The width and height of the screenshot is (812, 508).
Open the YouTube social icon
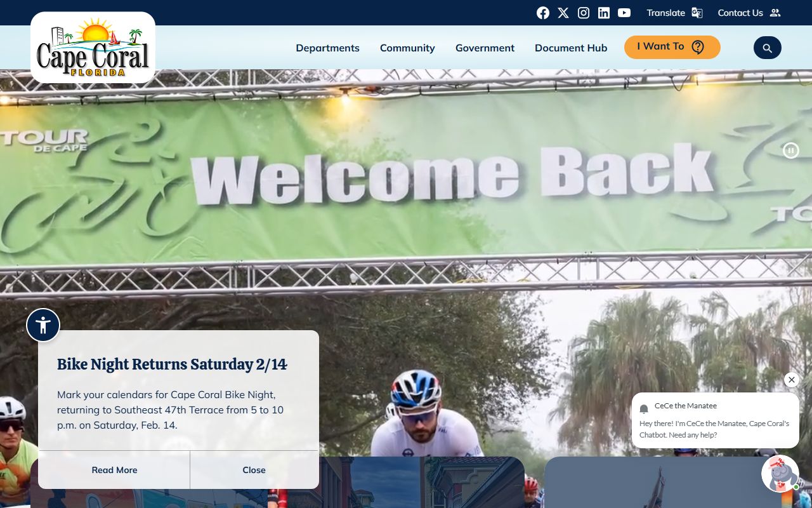click(624, 13)
